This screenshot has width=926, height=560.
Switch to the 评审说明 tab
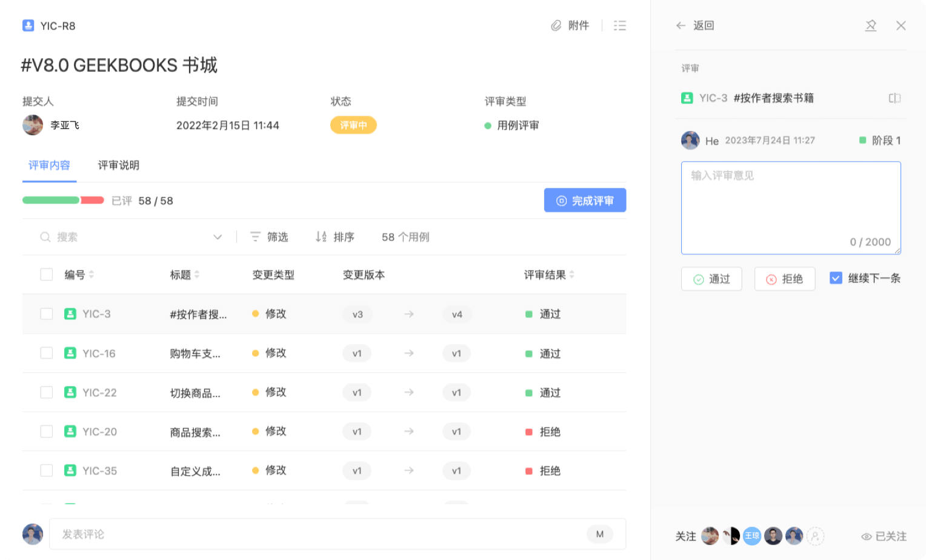pos(119,165)
